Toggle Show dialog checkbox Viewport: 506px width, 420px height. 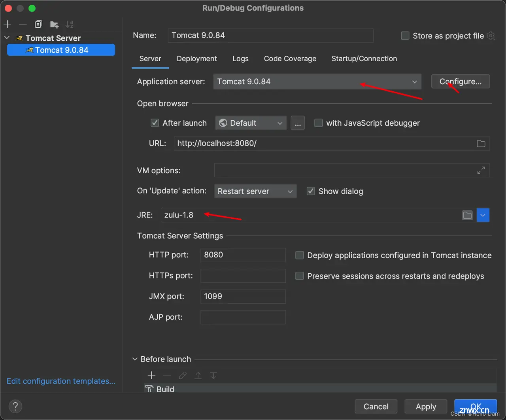point(311,191)
